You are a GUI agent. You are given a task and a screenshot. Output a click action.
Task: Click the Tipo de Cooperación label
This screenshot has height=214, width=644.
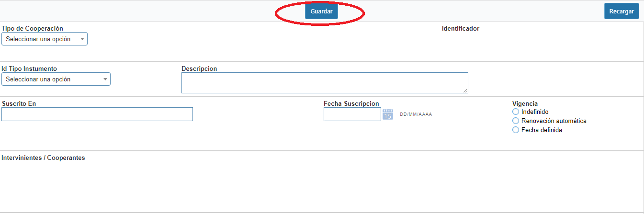[33, 29]
